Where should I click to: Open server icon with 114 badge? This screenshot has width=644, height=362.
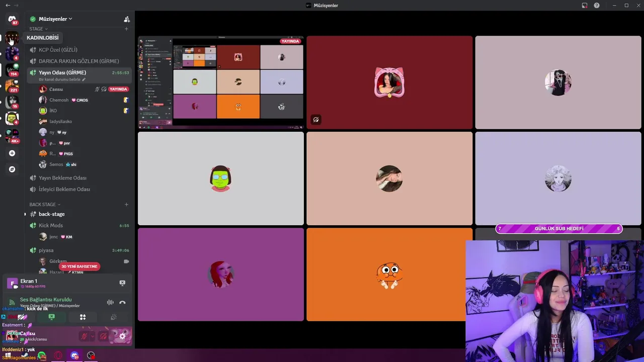tap(12, 69)
